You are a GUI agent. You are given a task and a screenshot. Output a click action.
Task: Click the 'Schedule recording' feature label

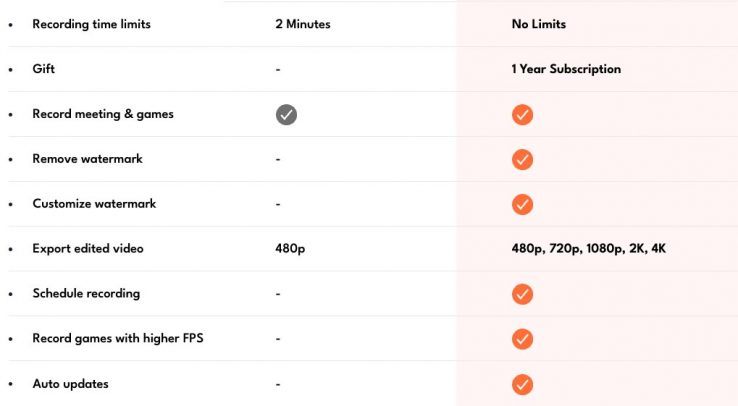pos(86,294)
